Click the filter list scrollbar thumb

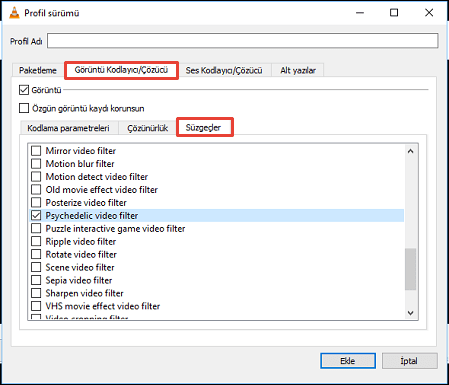pyautogui.click(x=410, y=269)
